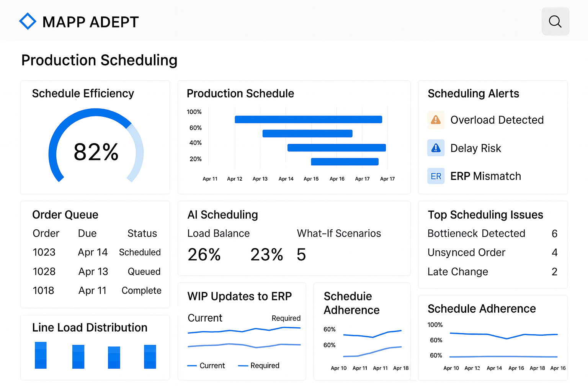Click the Due column header

coord(87,234)
